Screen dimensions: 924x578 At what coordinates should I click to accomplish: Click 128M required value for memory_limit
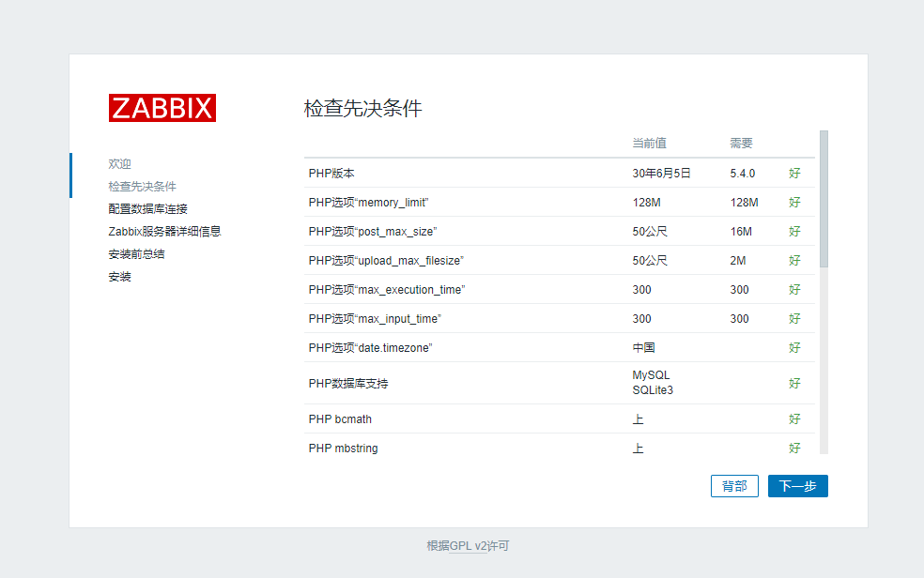pos(745,203)
